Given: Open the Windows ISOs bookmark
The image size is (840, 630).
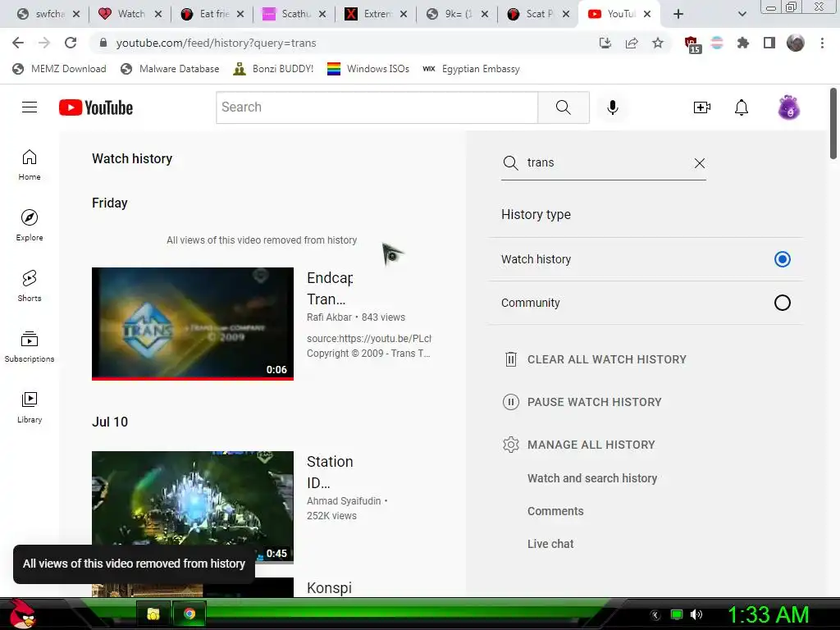Looking at the screenshot, I should pos(368,69).
